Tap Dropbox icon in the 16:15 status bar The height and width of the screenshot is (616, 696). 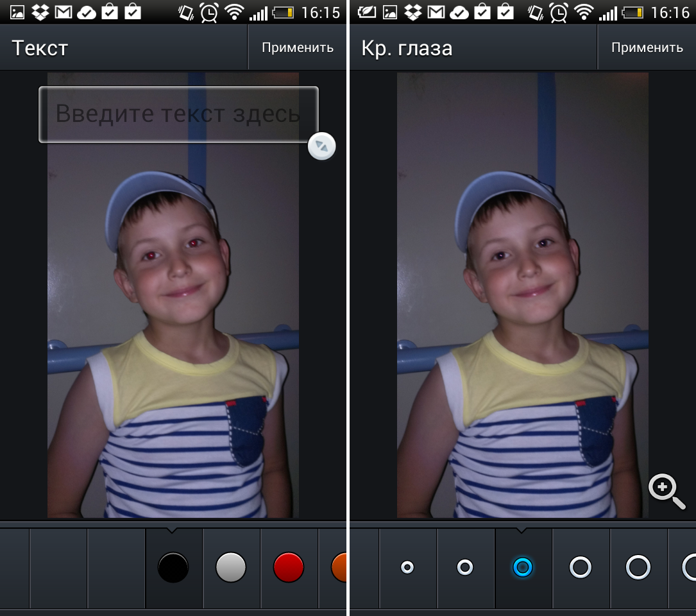click(x=40, y=12)
